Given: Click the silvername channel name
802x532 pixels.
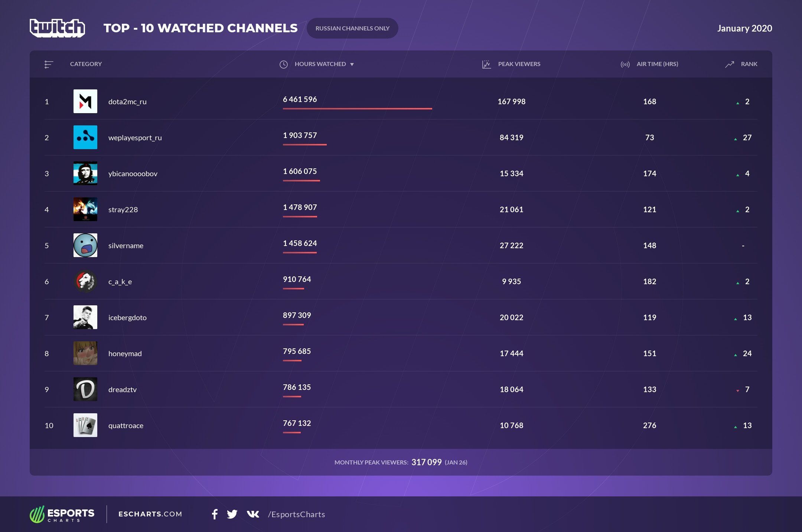Looking at the screenshot, I should tap(126, 246).
